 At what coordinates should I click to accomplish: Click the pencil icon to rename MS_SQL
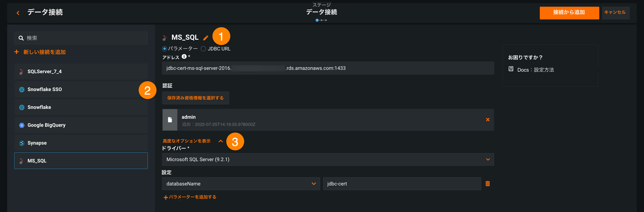point(205,38)
